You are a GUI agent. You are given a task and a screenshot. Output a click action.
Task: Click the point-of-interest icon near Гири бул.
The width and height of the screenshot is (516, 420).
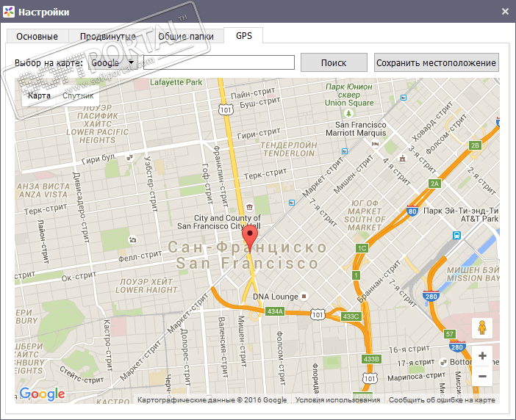(130, 158)
